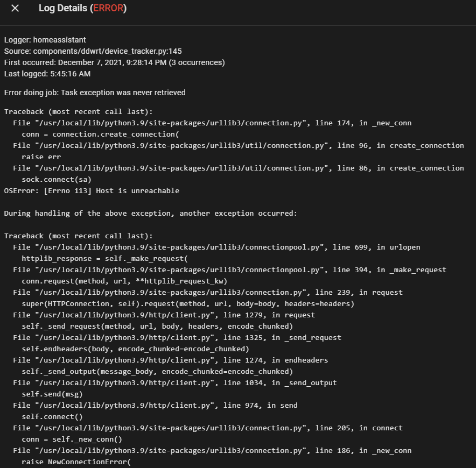This screenshot has width=476, height=468.
Task: Click the first "Traceback (most recent call last)" line
Action: click(x=79, y=112)
